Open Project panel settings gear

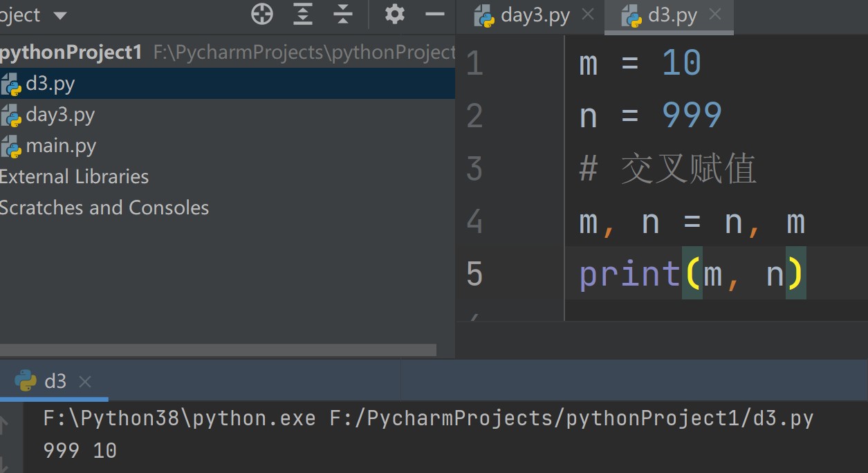tap(394, 14)
